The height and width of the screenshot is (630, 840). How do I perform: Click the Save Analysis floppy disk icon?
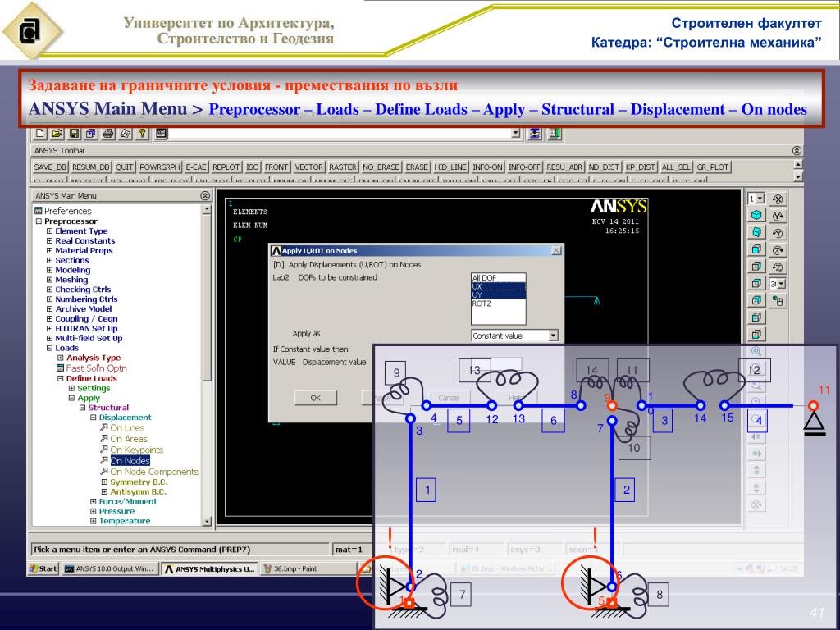pos(74,133)
